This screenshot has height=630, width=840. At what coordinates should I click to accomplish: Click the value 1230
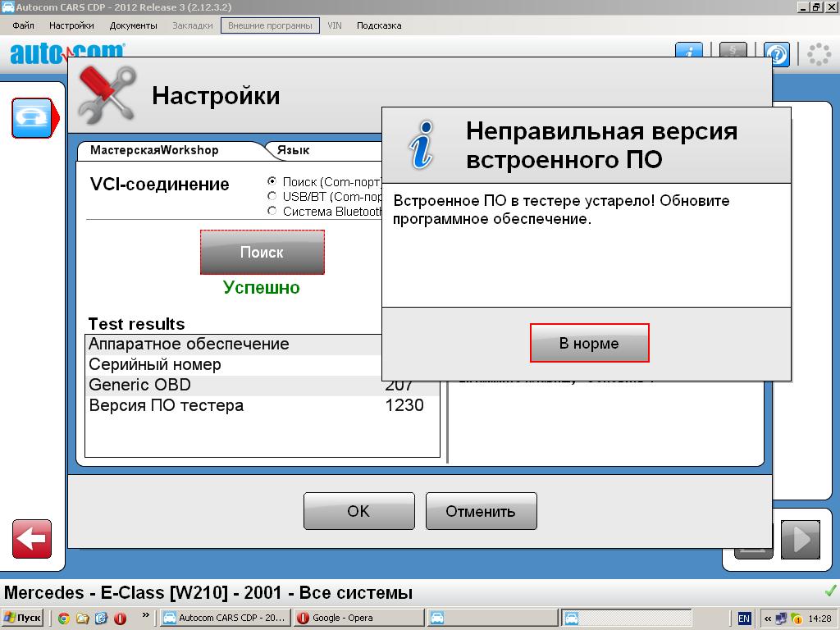coord(404,405)
